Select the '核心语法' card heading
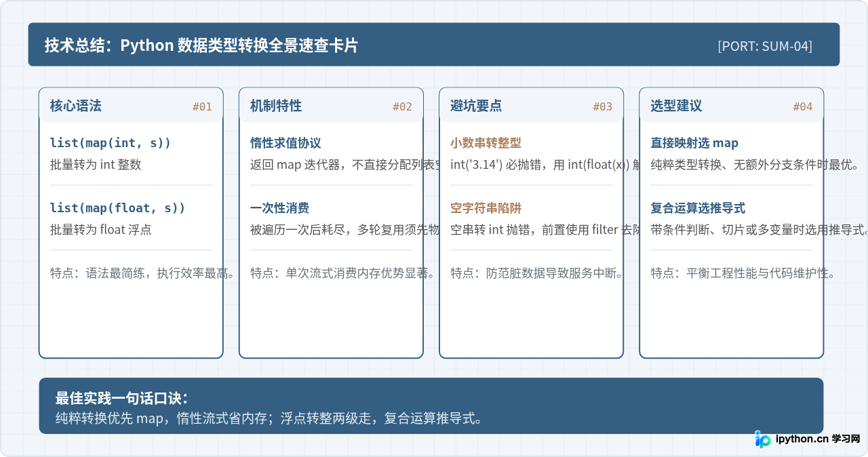 [76, 106]
